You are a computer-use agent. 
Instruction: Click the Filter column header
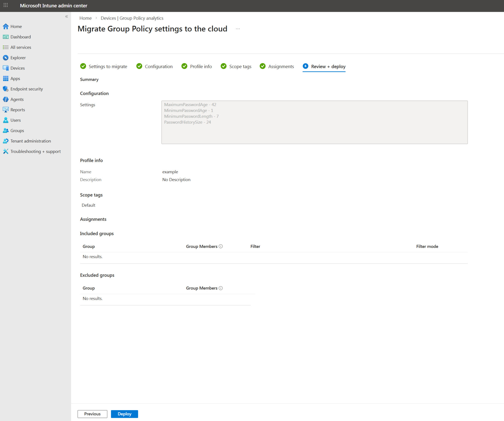(255, 246)
